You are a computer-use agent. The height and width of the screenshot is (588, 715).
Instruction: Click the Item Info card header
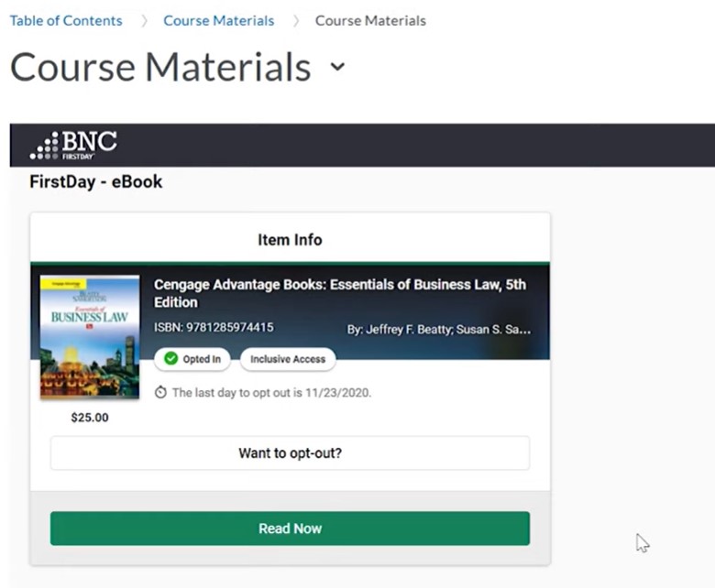point(290,240)
